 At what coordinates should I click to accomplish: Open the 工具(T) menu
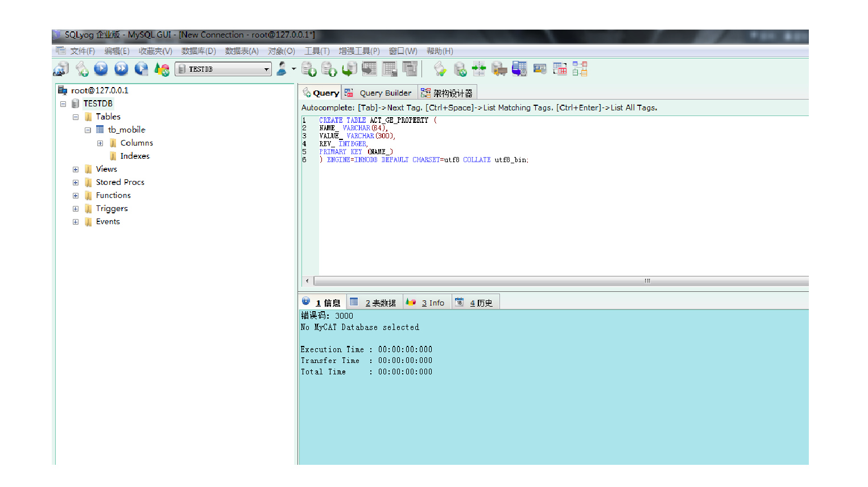pos(317,51)
